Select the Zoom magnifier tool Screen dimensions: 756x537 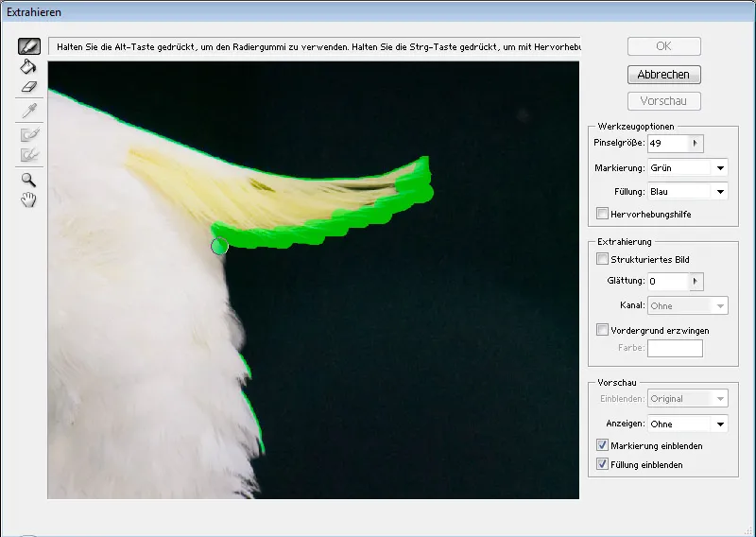pos(29,180)
